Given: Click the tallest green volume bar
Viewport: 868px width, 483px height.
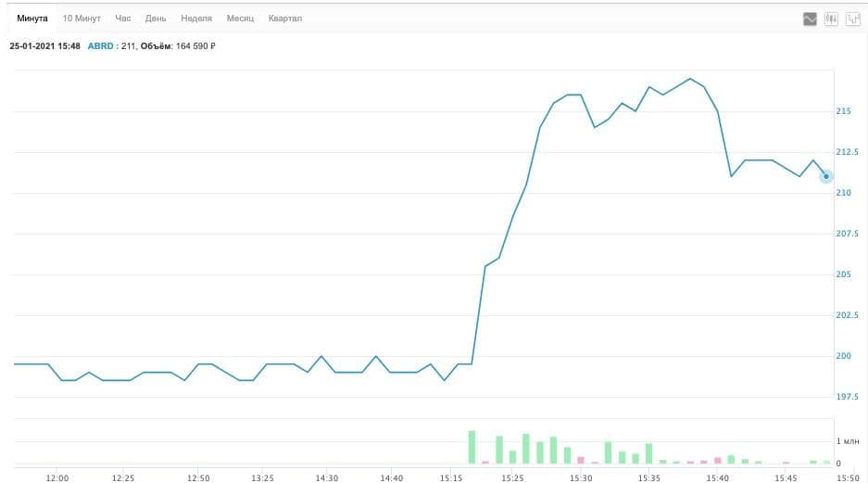Looking at the screenshot, I should coord(472,447).
